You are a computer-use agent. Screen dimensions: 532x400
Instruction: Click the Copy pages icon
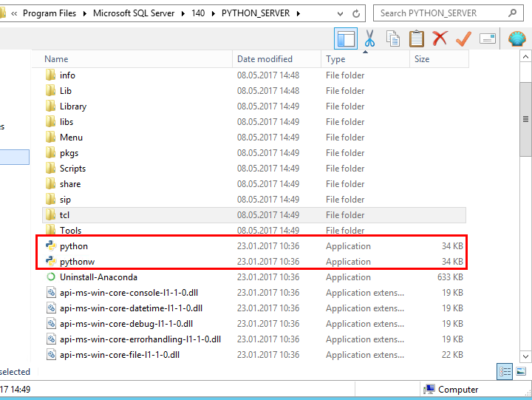[393, 38]
